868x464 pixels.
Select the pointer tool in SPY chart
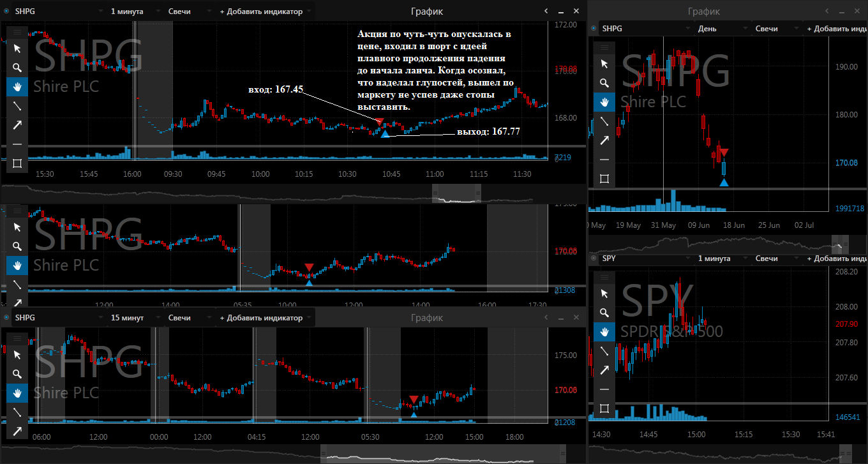point(604,294)
